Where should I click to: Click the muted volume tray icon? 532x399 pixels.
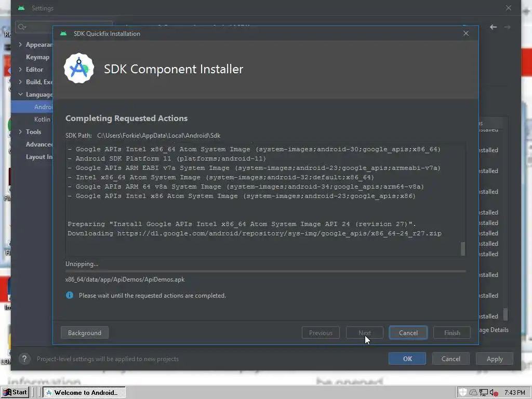tap(494, 393)
